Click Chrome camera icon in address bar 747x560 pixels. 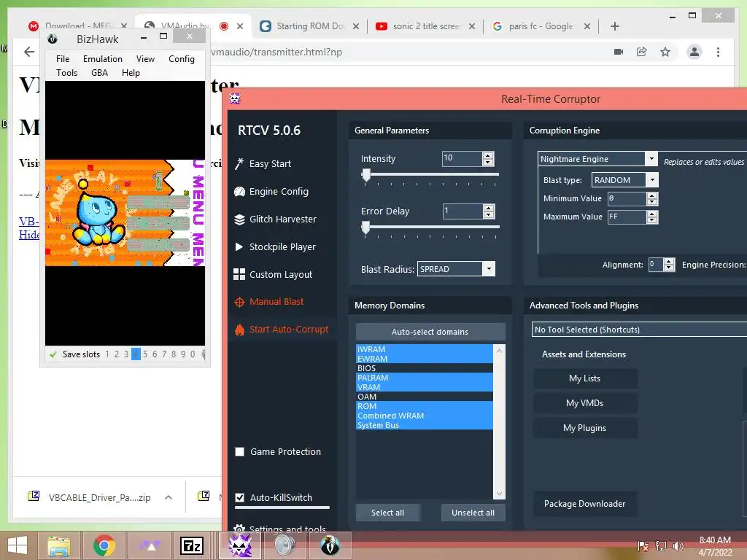pos(619,52)
